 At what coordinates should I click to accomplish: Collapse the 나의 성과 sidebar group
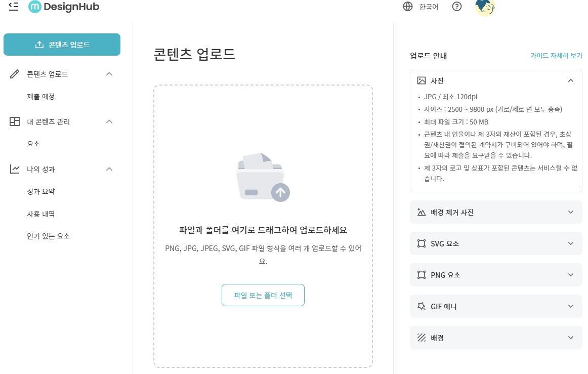pyautogui.click(x=109, y=169)
